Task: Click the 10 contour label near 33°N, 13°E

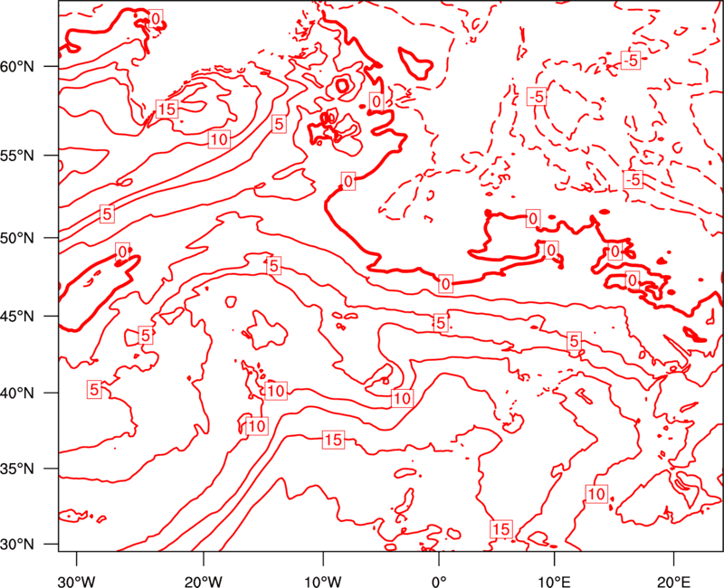Action: (596, 494)
